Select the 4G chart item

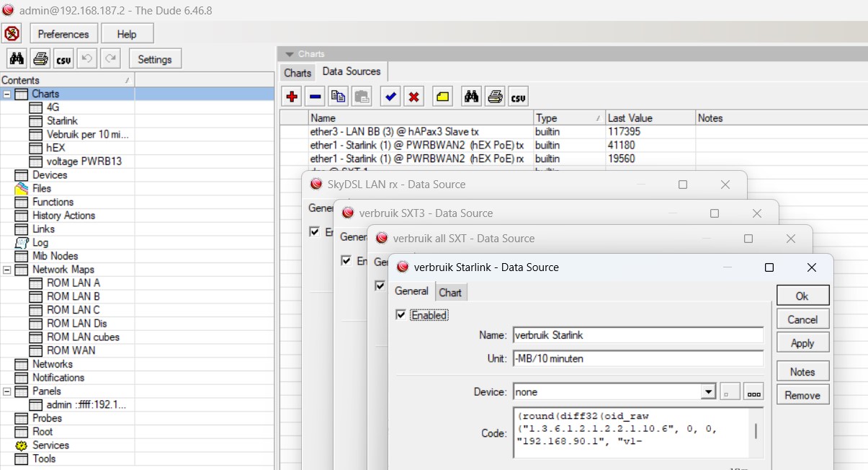pos(53,107)
